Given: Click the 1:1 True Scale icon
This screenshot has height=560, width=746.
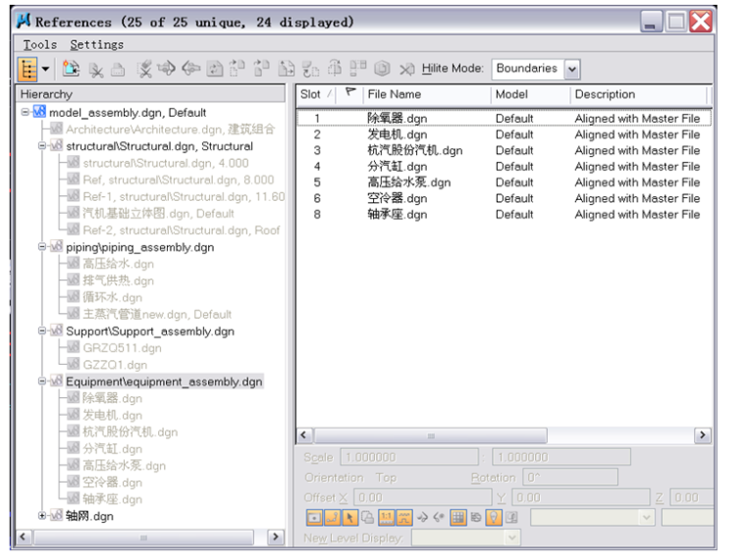Looking at the screenshot, I should 387,518.
